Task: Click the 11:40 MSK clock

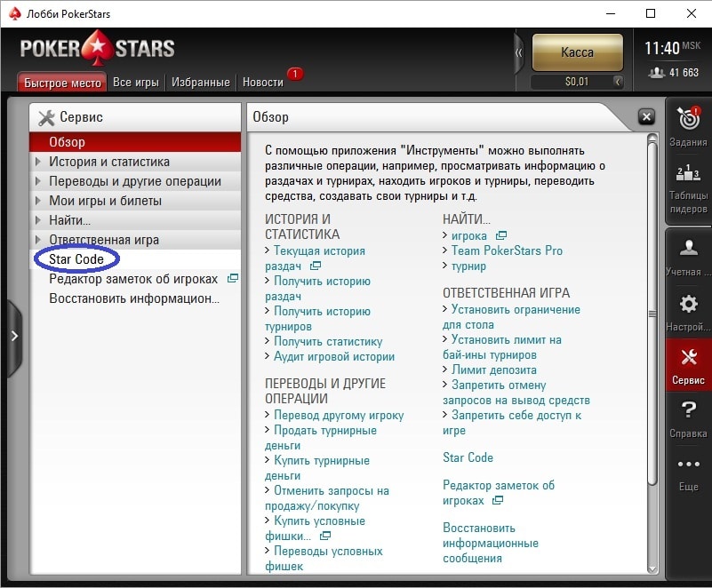Action: tap(673, 48)
